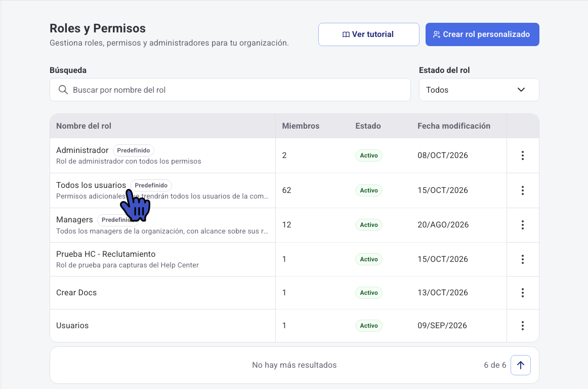Click date 15/OCT/2026 in Prueba HC row
This screenshot has width=588, height=389.
tap(442, 259)
